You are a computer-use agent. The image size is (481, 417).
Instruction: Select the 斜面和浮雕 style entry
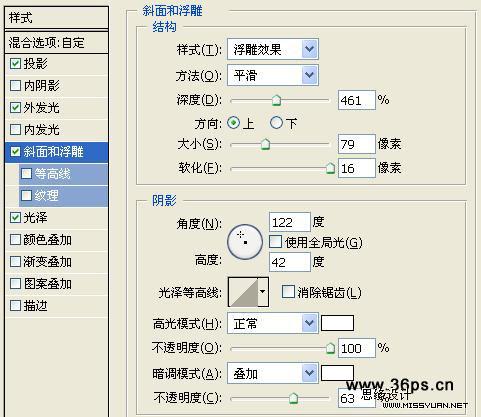(x=57, y=152)
